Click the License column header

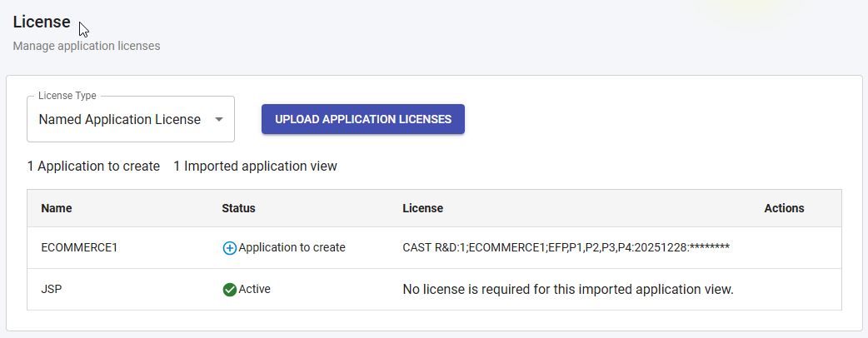tap(422, 209)
